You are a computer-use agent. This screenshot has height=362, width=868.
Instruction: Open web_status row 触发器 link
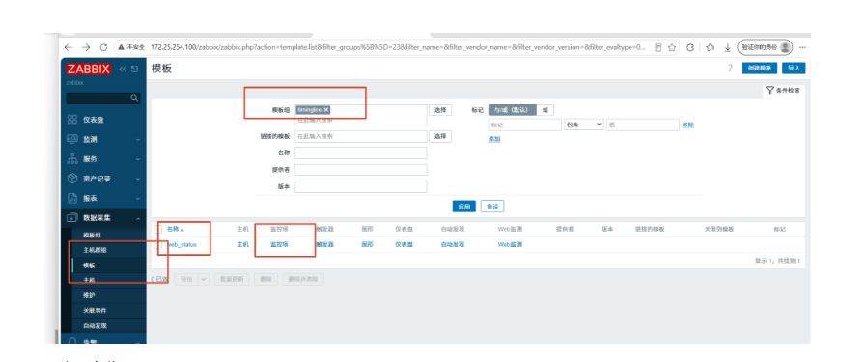[324, 244]
